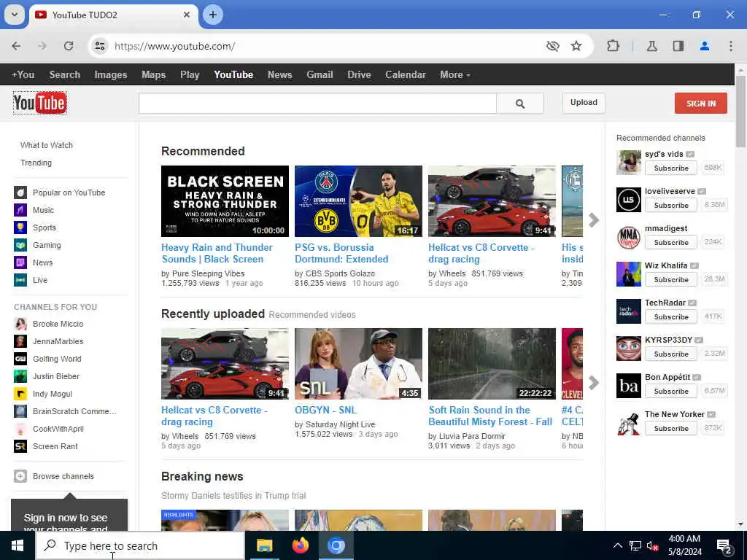Expand the More menu in Google bar
The height and width of the screenshot is (560, 747).
coord(454,75)
